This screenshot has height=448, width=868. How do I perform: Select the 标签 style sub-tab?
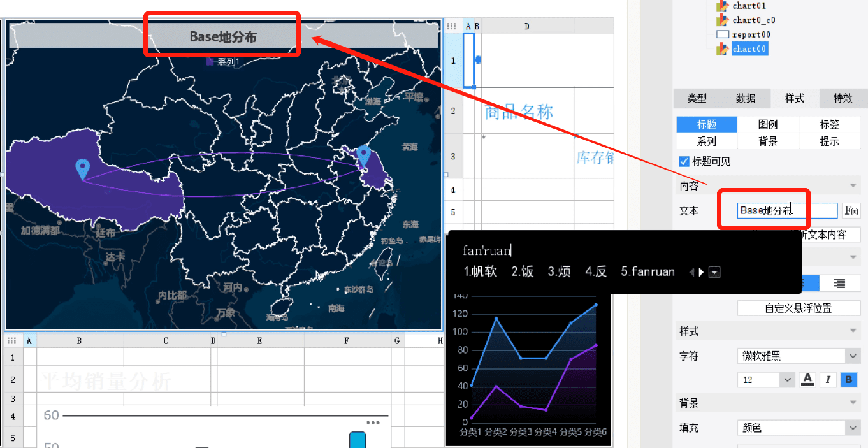pos(830,125)
